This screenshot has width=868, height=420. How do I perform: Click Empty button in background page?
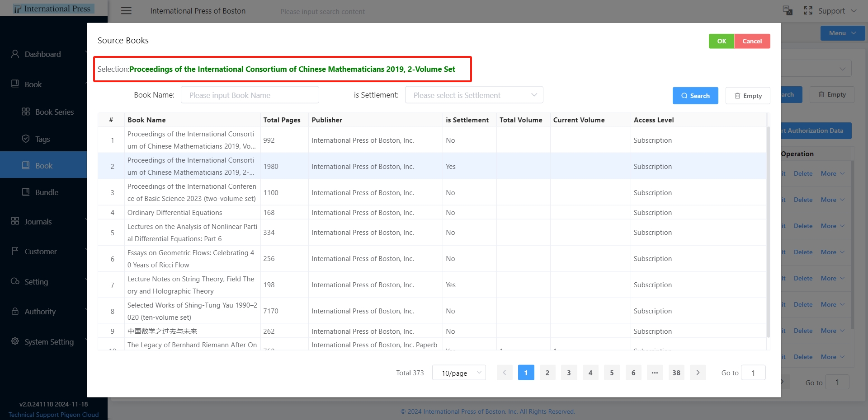tap(832, 94)
